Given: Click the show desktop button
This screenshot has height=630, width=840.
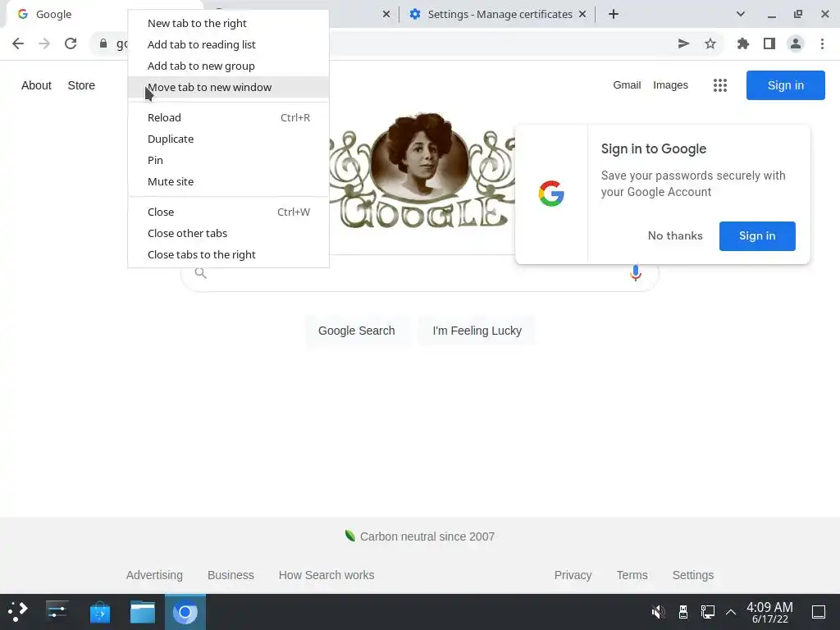Looking at the screenshot, I should tap(819, 612).
